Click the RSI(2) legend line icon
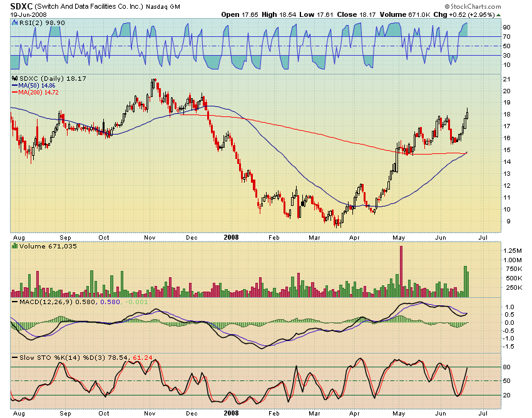The width and height of the screenshot is (532, 418). coord(15,23)
